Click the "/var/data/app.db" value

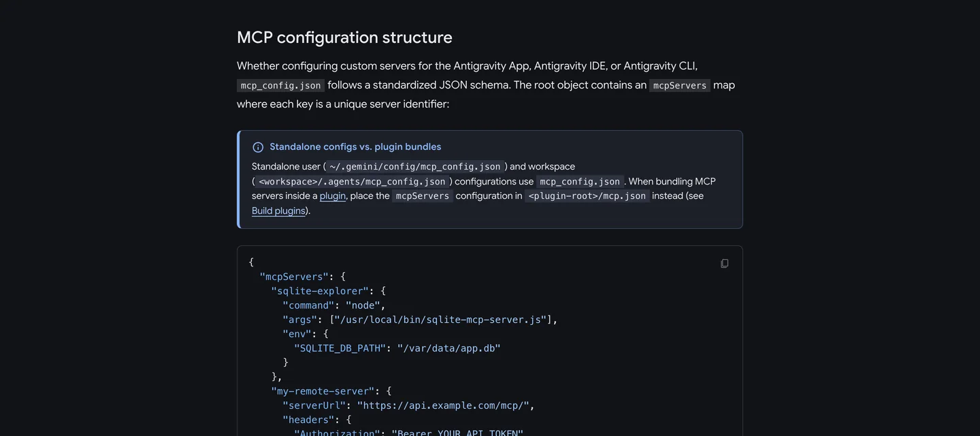pyautogui.click(x=448, y=348)
